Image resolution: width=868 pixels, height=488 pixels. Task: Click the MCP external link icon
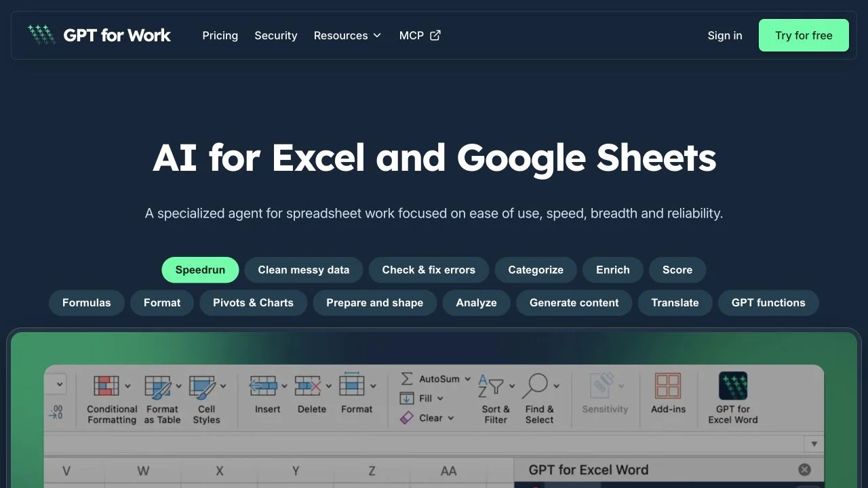[x=435, y=35]
